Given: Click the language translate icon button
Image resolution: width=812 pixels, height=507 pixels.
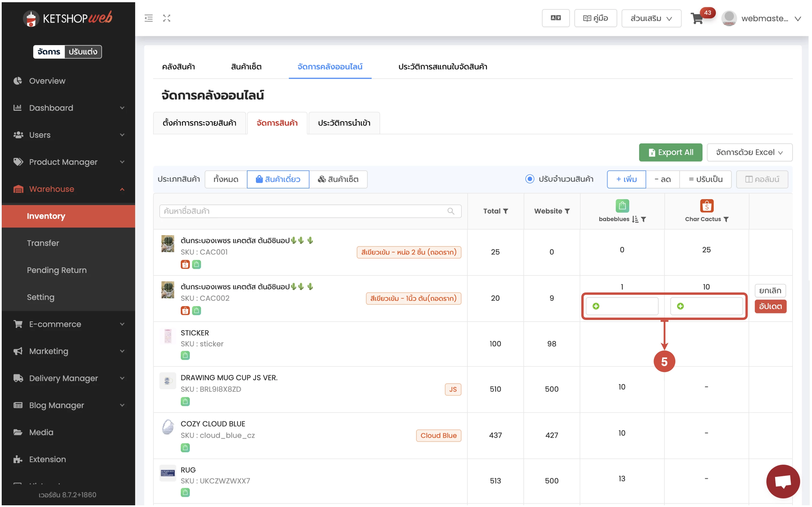Looking at the screenshot, I should 555,18.
